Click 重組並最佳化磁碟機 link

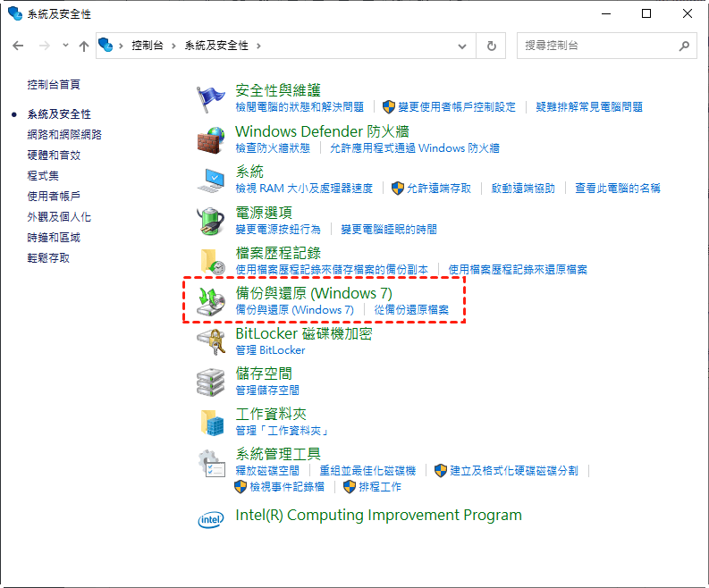click(367, 471)
